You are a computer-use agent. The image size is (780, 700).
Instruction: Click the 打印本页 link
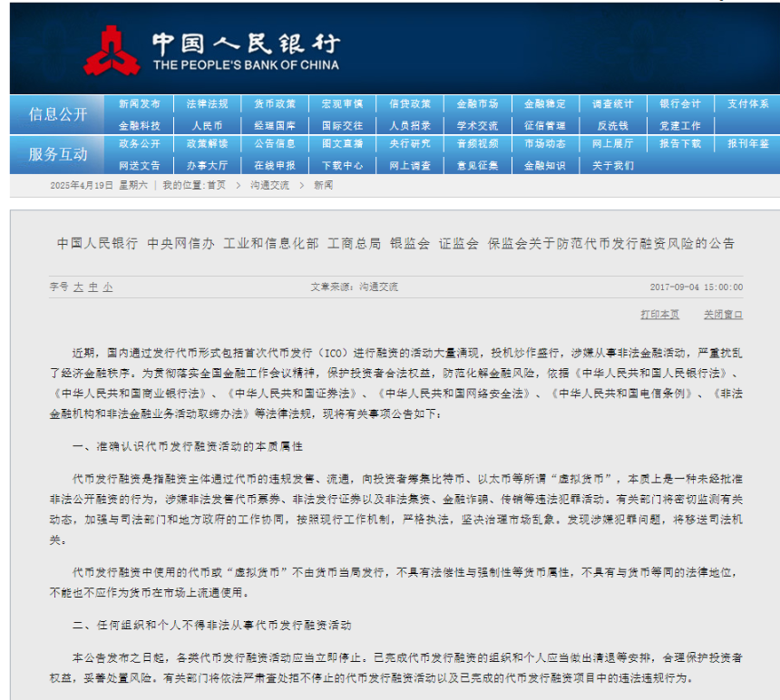[x=659, y=315]
